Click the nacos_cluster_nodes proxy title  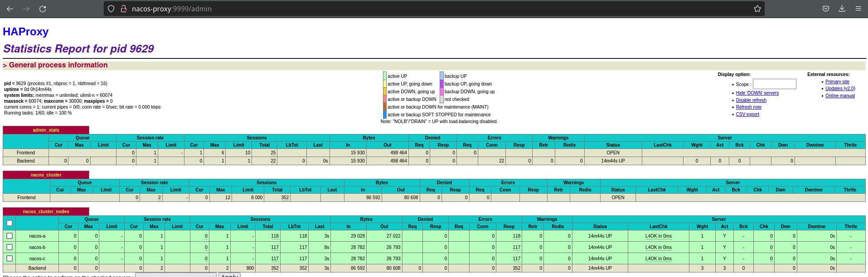point(46,212)
